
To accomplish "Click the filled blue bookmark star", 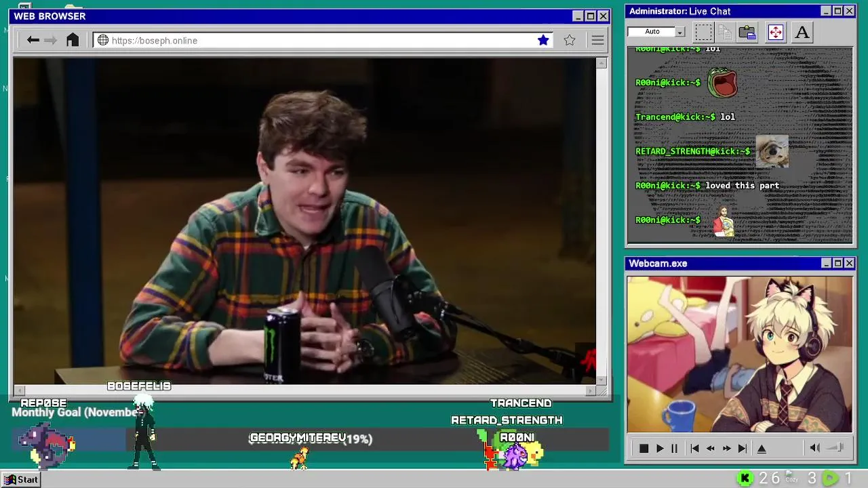I will tap(543, 40).
